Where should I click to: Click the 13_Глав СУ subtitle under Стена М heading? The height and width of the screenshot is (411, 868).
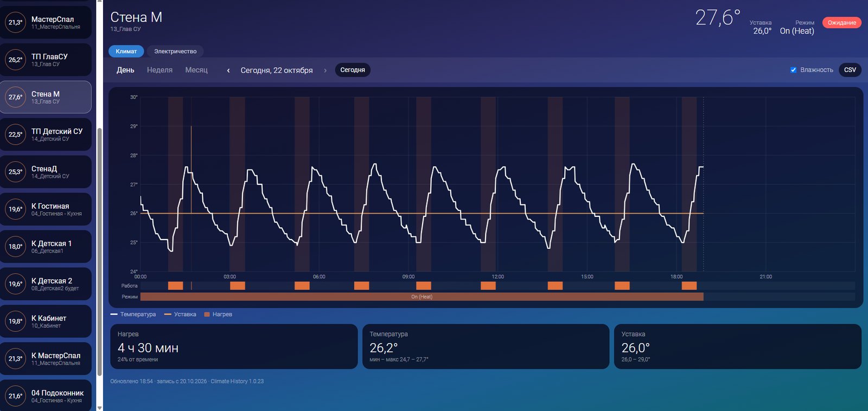click(125, 29)
